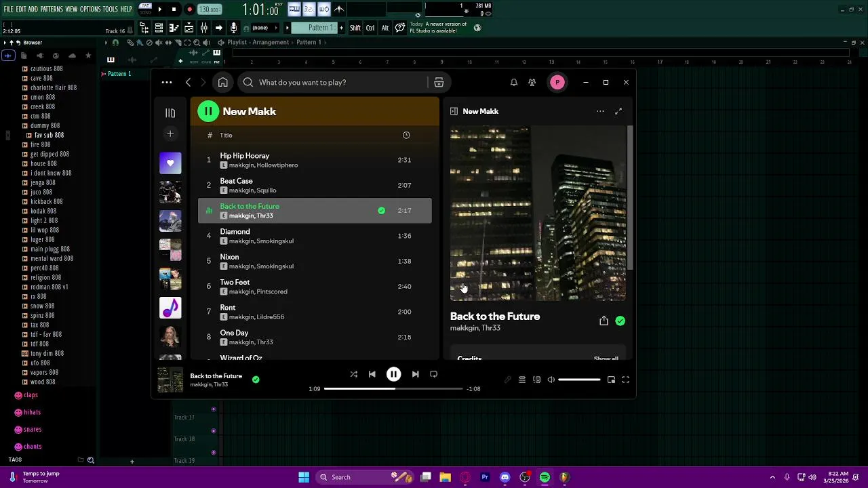Image resolution: width=868 pixels, height=488 pixels.
Task: Select the Diamond track
Action: pos(315,236)
